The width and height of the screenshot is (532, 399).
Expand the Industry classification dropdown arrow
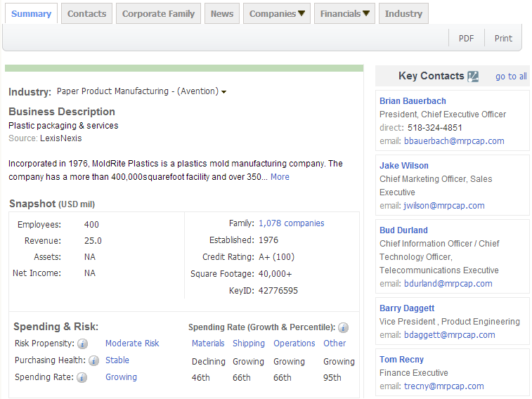(223, 92)
